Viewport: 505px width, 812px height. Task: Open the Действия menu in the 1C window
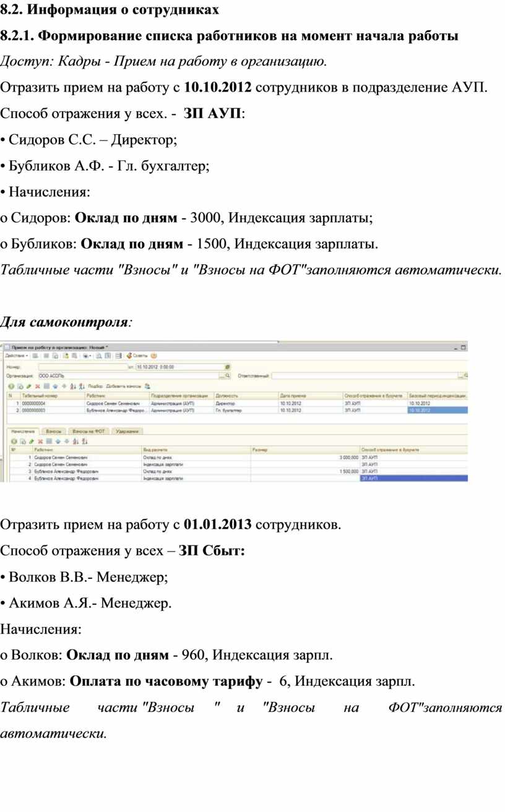(x=16, y=356)
